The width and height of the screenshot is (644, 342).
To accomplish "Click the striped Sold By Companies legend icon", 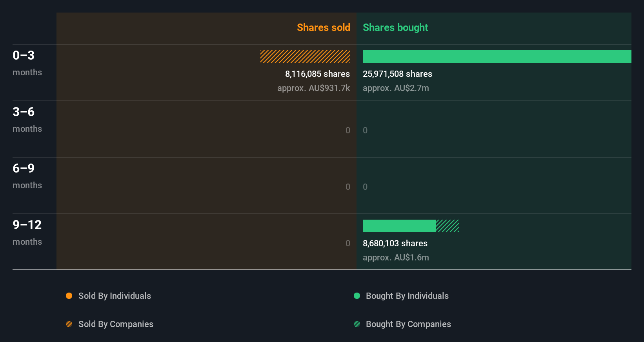I will point(69,324).
